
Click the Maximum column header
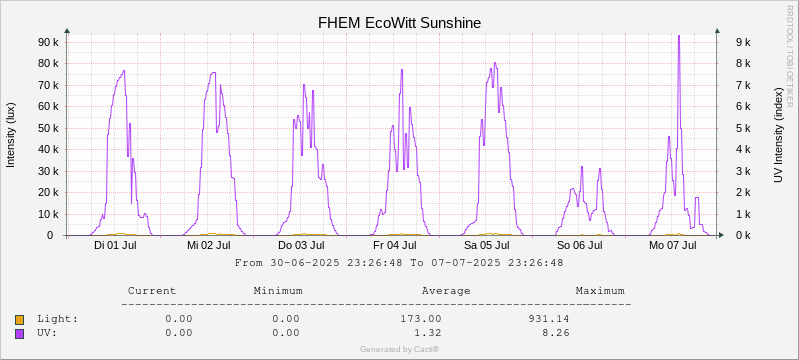coord(600,291)
